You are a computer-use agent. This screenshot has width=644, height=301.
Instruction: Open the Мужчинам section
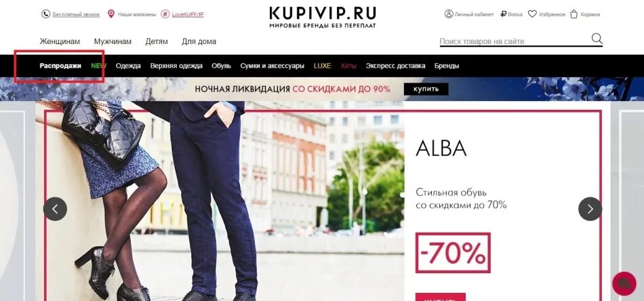(x=113, y=41)
